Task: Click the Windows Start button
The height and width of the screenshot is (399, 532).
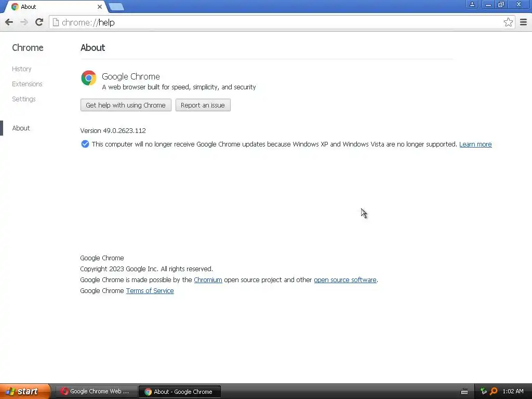Action: coord(24,392)
